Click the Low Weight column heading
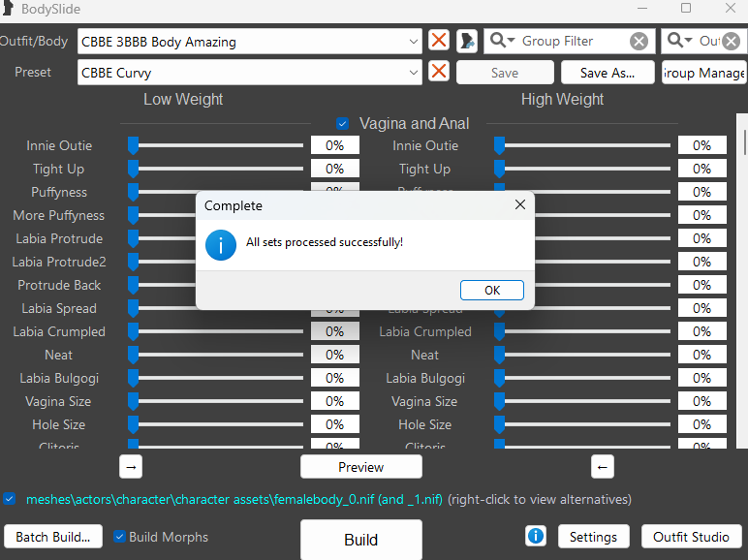 click(x=183, y=99)
